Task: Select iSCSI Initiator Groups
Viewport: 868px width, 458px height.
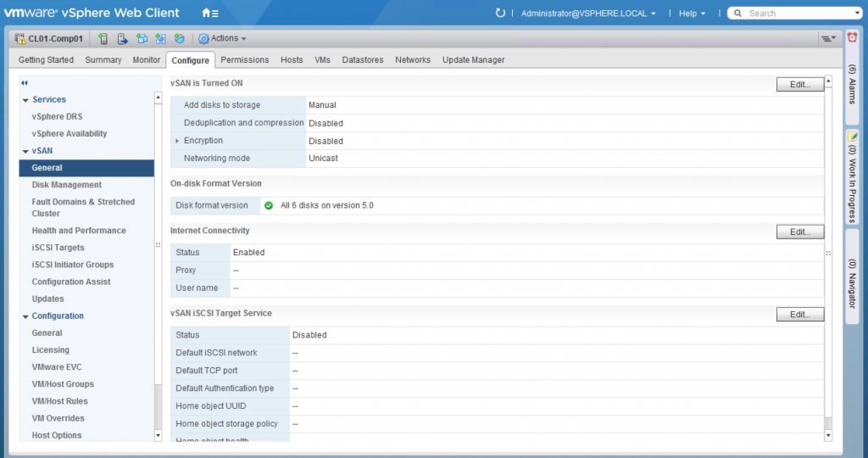Action: [73, 265]
